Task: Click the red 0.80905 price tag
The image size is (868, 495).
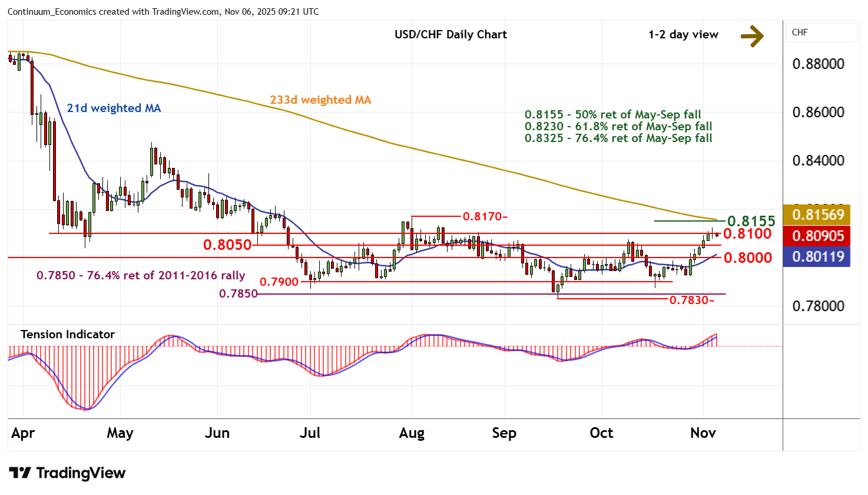Action: 817,236
